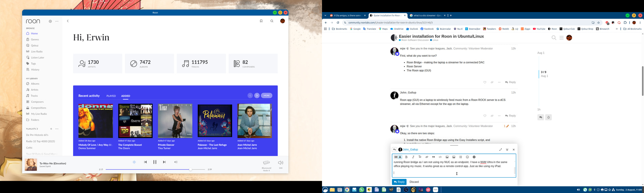Reply to John_Gallup's post

pyautogui.click(x=511, y=116)
